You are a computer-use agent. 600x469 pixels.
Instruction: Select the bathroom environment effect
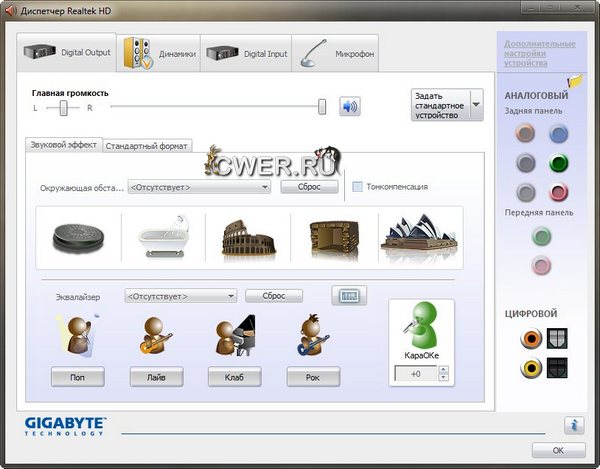[164, 237]
